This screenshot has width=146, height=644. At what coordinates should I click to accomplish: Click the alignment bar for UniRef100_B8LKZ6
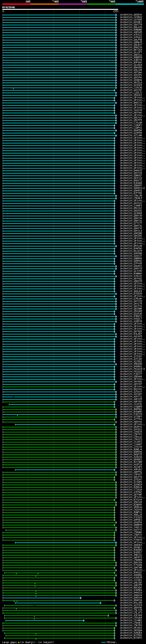(x=60, y=27)
